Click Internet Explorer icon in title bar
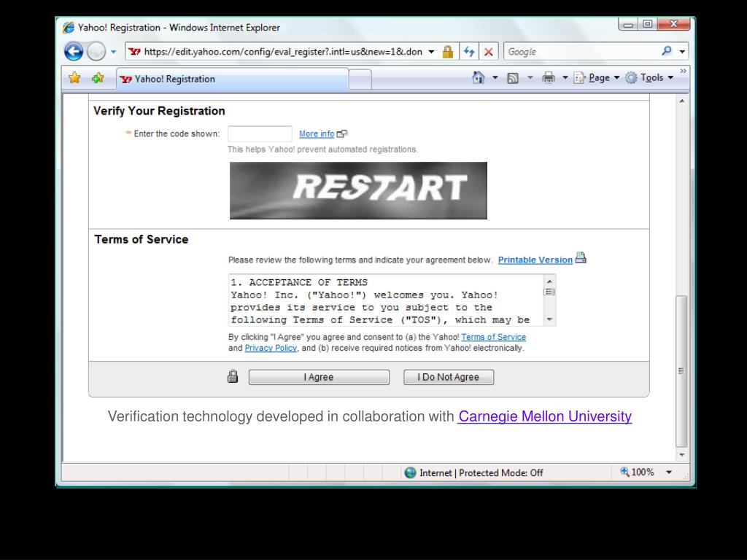Image resolution: width=747 pixels, height=560 pixels. 69,27
